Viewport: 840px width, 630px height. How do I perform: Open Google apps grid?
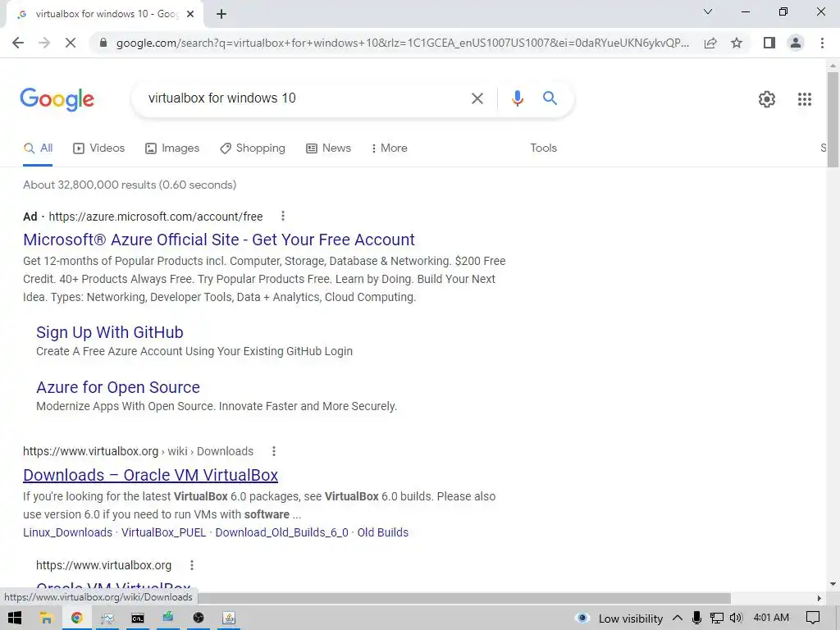pos(805,99)
